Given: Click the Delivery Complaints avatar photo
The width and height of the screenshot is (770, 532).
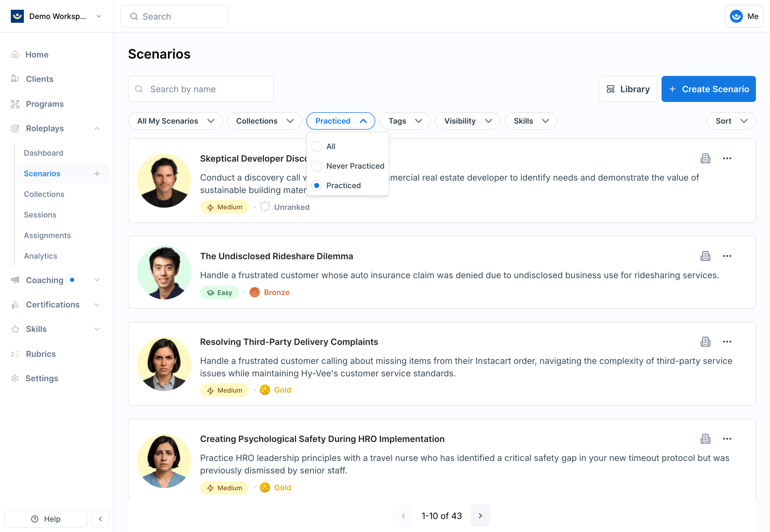Looking at the screenshot, I should pyautogui.click(x=164, y=364).
